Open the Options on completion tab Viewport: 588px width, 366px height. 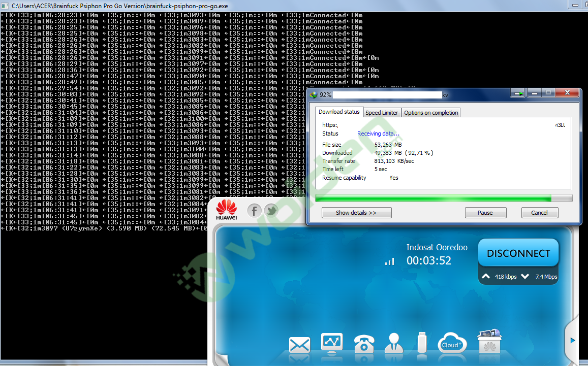[431, 112]
